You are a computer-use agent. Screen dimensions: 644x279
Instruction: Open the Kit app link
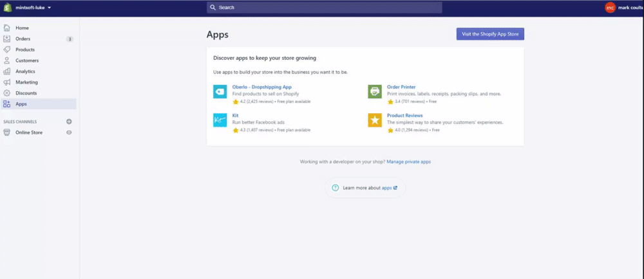[x=235, y=116]
